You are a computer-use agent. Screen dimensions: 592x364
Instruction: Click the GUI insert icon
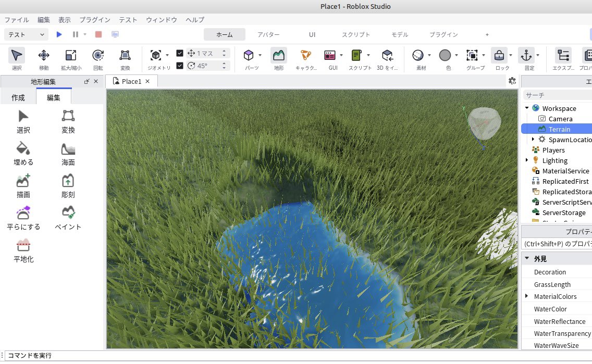click(329, 55)
